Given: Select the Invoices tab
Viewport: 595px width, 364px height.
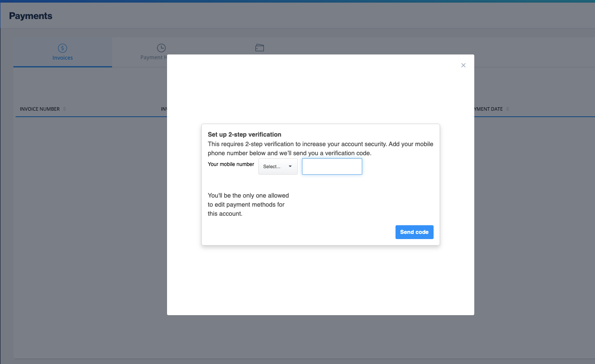Looking at the screenshot, I should coord(62,52).
